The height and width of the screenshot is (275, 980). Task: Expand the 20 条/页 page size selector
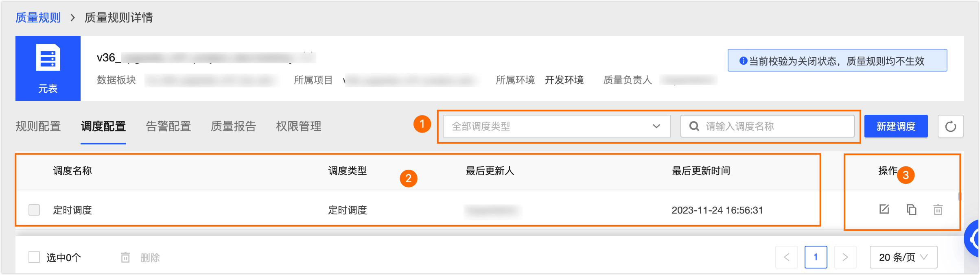coord(903,257)
